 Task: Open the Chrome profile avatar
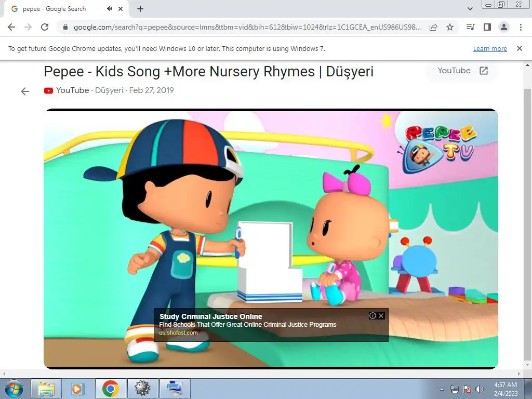pyautogui.click(x=504, y=27)
